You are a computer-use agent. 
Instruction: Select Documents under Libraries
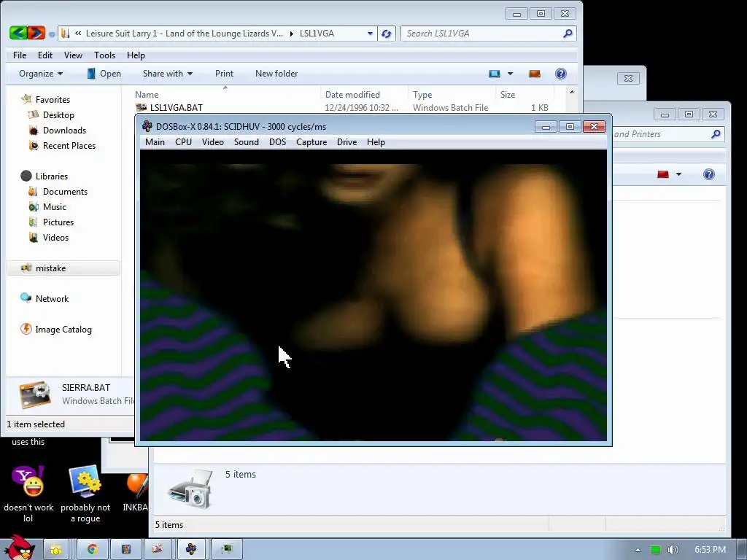65,192
